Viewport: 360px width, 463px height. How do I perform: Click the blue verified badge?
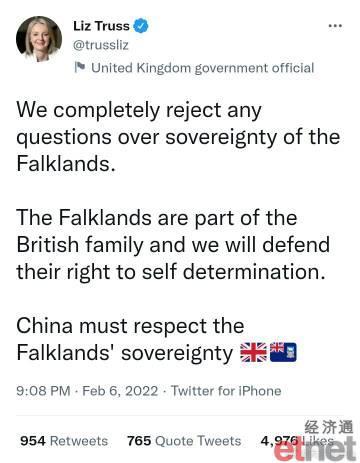[141, 26]
